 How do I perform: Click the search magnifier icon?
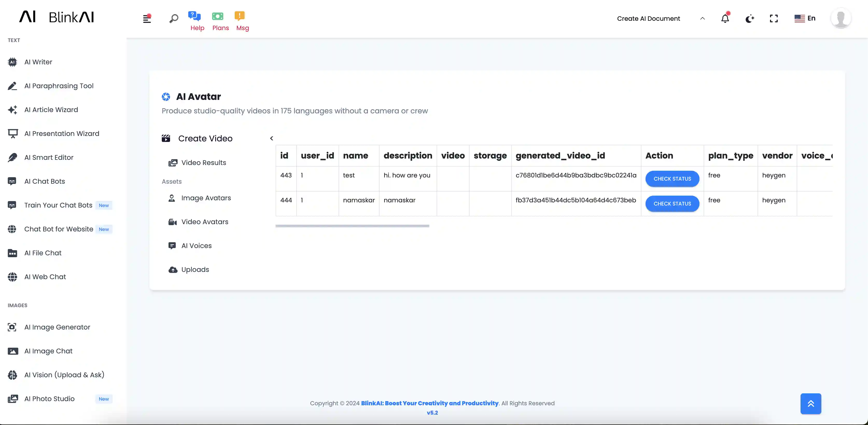173,19
